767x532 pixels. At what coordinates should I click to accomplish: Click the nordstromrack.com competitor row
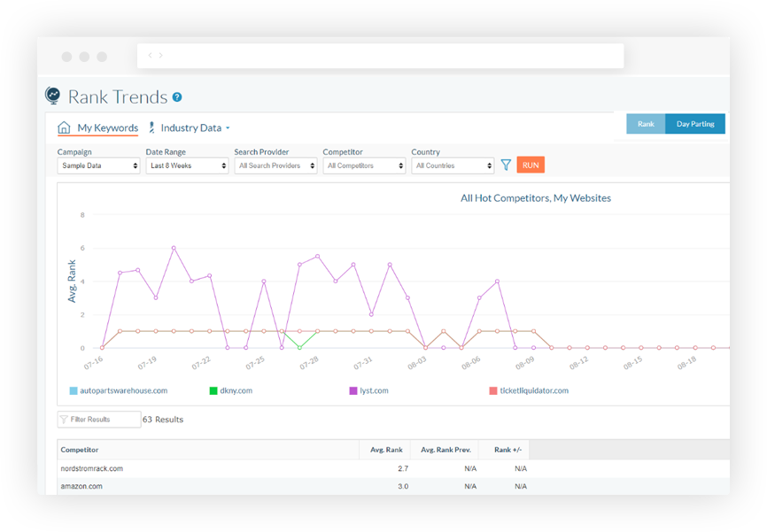click(x=392, y=468)
